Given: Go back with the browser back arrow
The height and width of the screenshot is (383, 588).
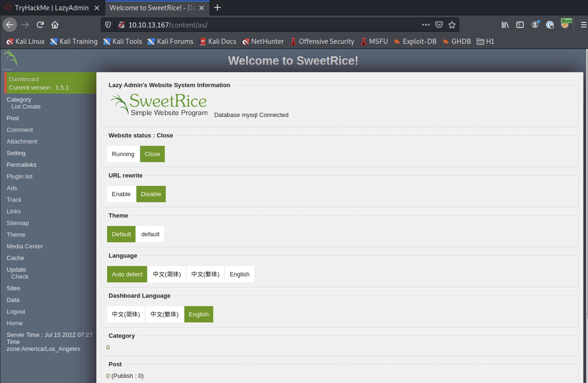Looking at the screenshot, I should [x=10, y=25].
